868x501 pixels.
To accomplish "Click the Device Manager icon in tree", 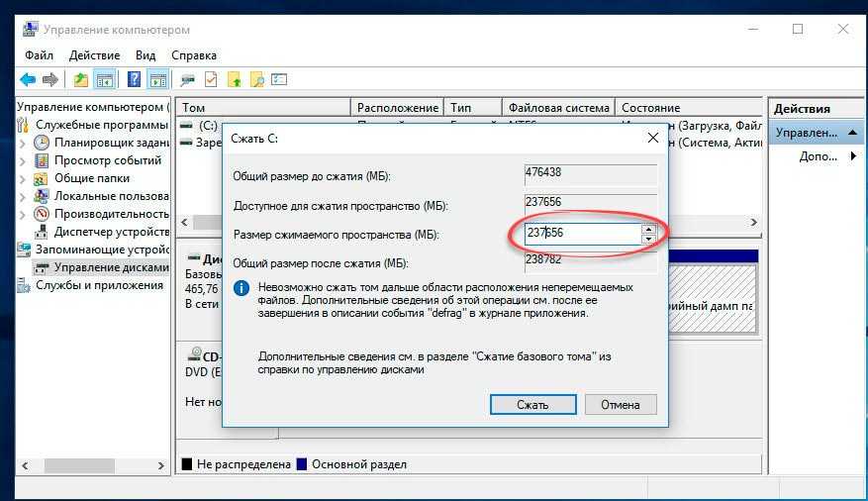I will (41, 232).
